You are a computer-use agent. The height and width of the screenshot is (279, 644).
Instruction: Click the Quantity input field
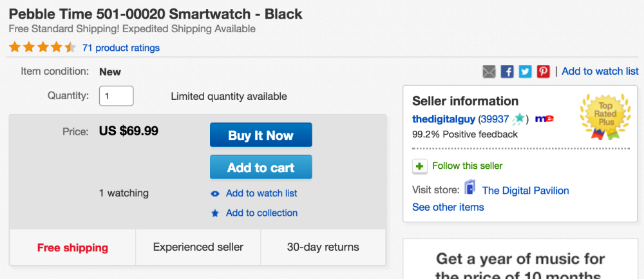click(x=116, y=96)
